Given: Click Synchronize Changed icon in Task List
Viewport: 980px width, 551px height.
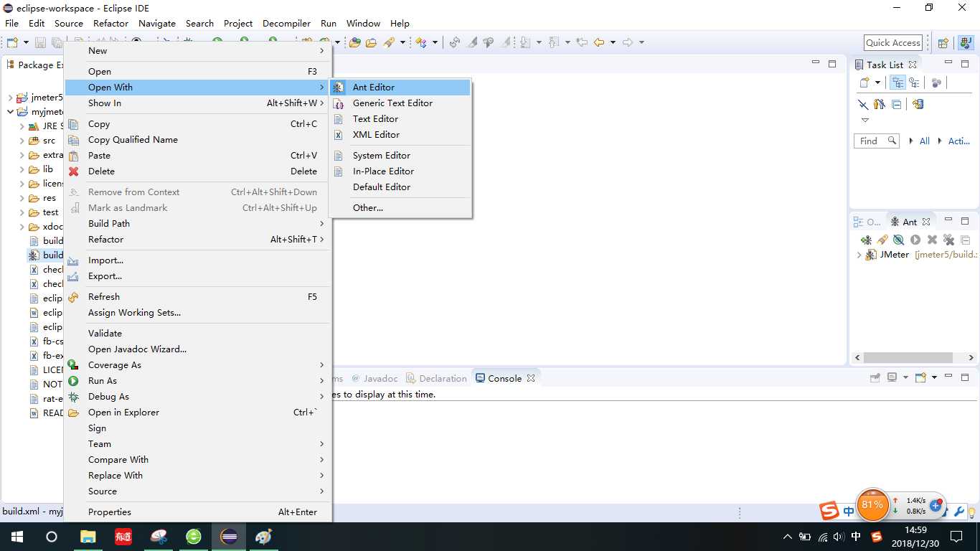Looking at the screenshot, I should pos(918,104).
